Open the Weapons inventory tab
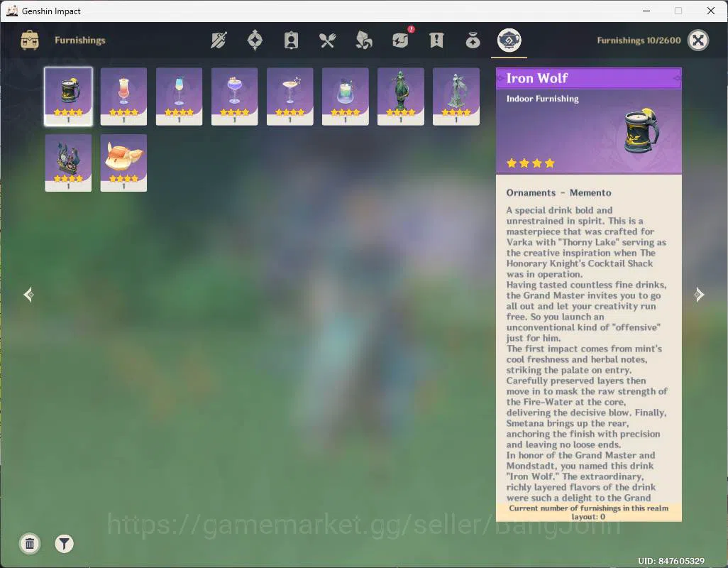 coord(219,40)
